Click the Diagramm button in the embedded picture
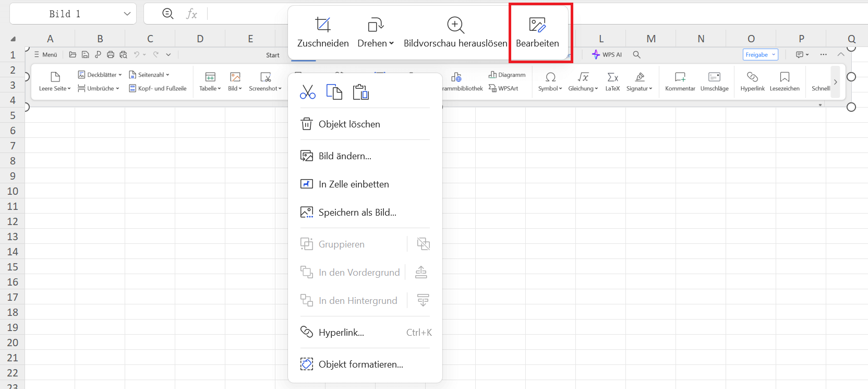 pyautogui.click(x=507, y=75)
